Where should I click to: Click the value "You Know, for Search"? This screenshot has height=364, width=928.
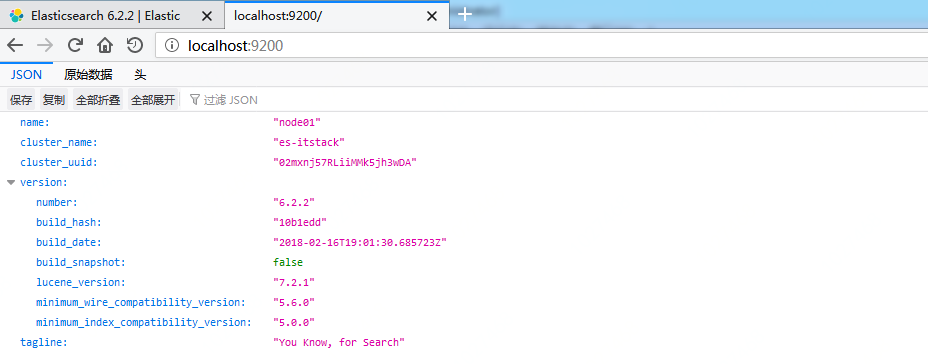point(339,342)
